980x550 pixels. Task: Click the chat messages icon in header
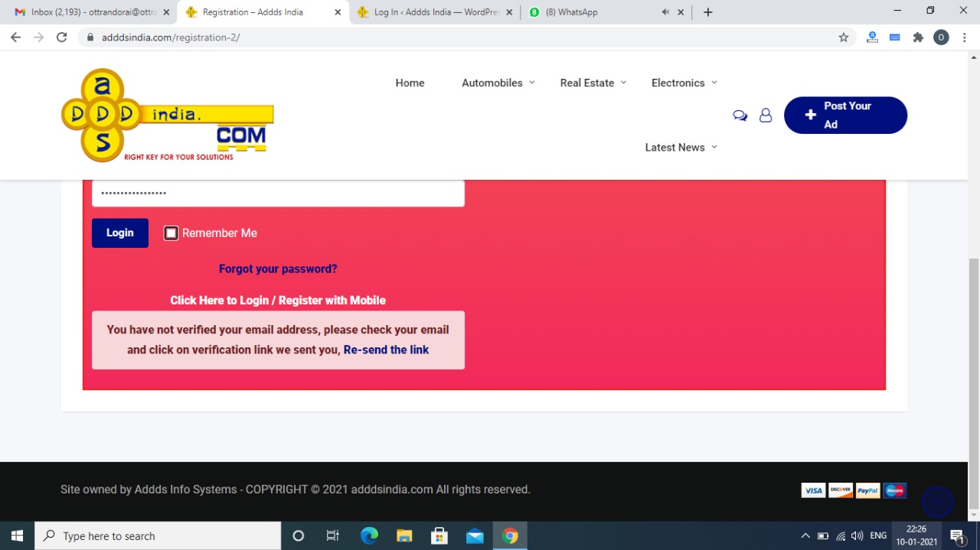[740, 116]
